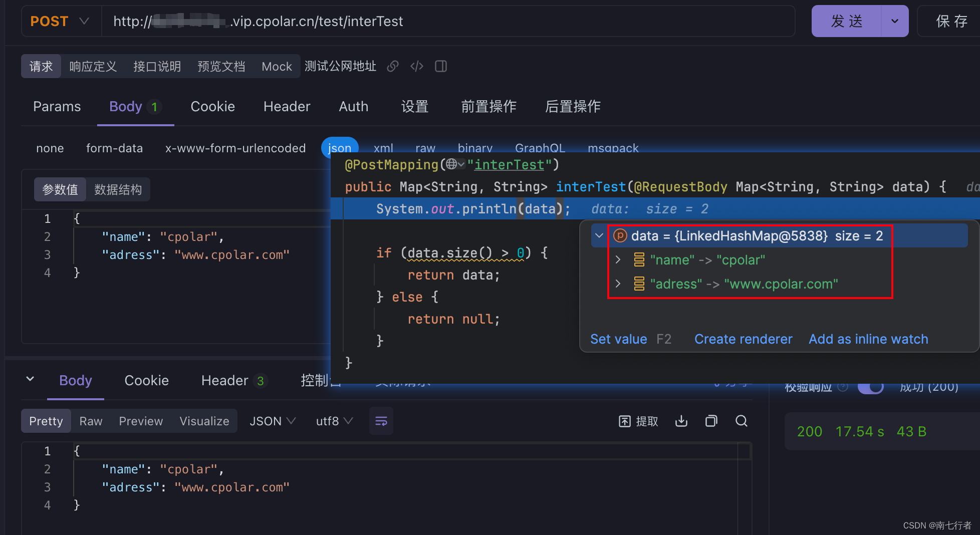
Task: Switch to the 接口说明 tab
Action: pos(157,66)
